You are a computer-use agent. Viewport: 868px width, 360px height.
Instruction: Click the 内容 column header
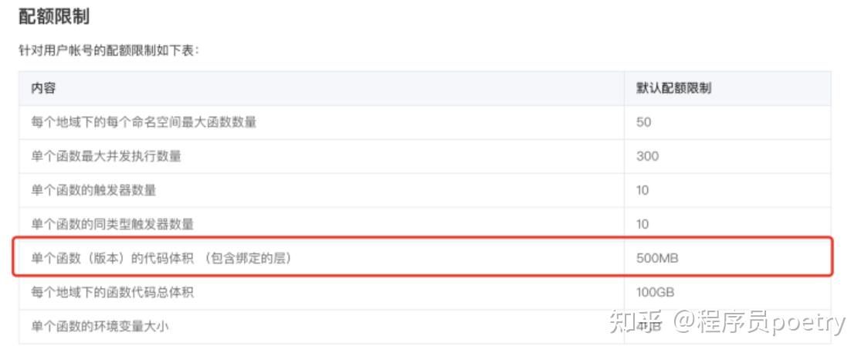(43, 88)
